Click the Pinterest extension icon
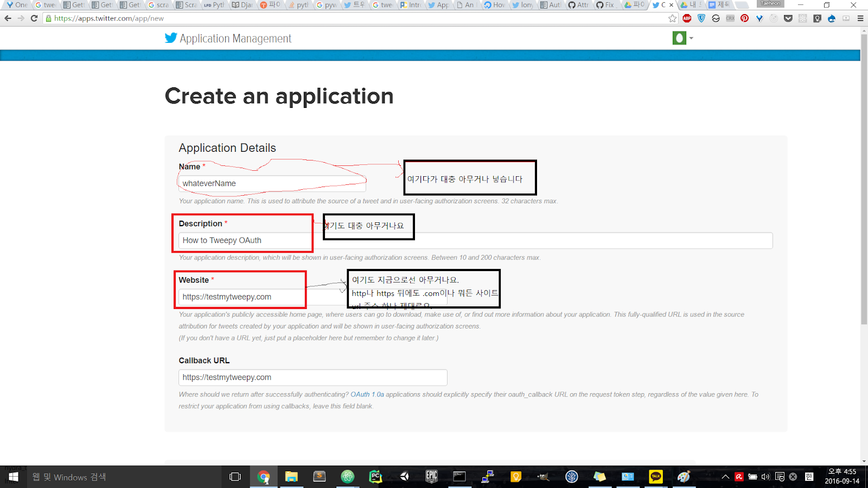The image size is (868, 488). [x=744, y=18]
